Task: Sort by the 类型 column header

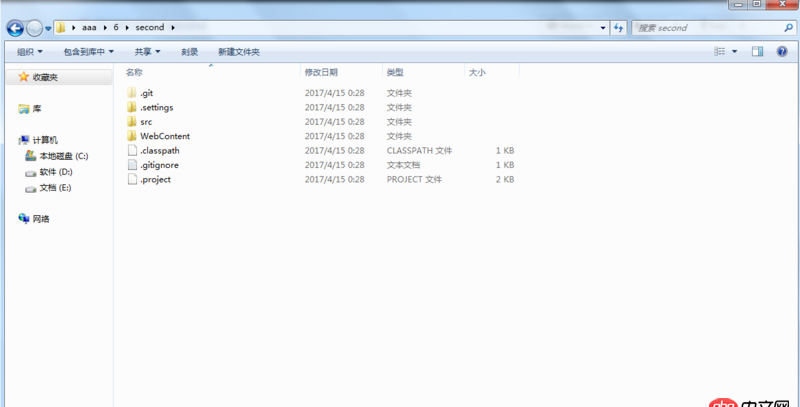Action: (395, 72)
